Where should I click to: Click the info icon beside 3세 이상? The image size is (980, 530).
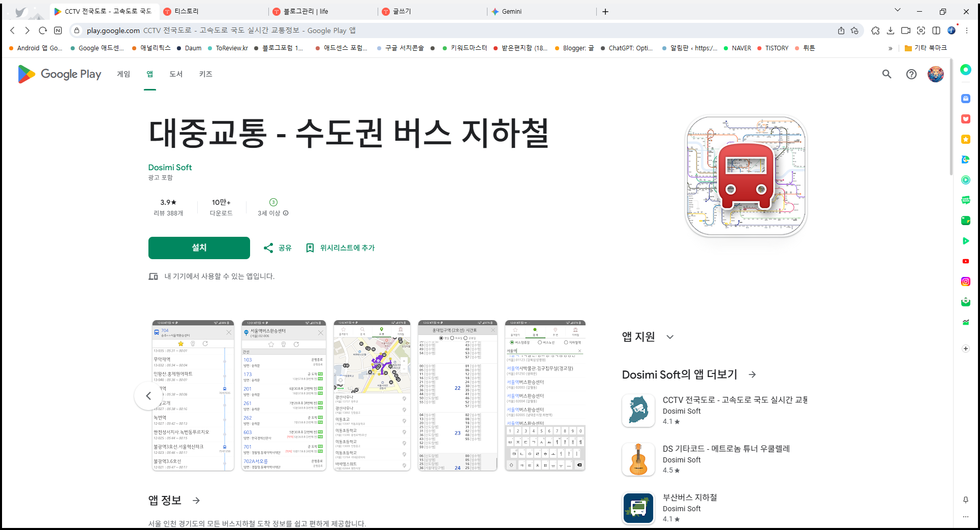tap(286, 213)
